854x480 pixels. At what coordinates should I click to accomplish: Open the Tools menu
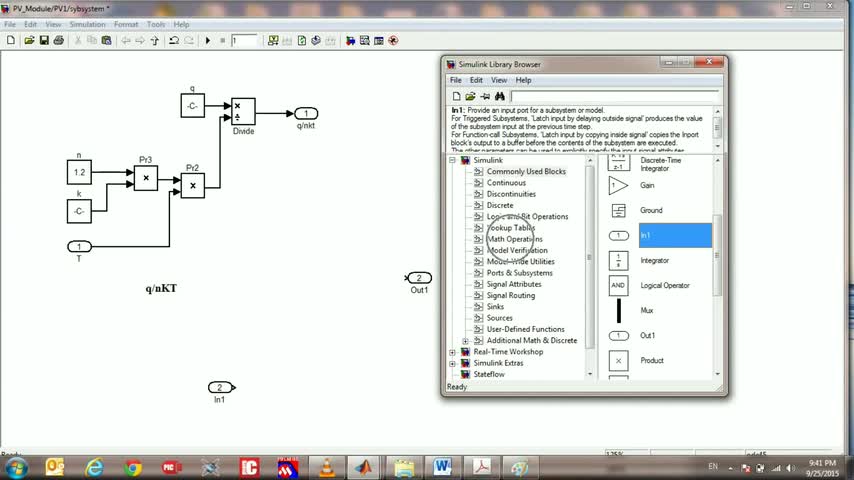point(156,25)
